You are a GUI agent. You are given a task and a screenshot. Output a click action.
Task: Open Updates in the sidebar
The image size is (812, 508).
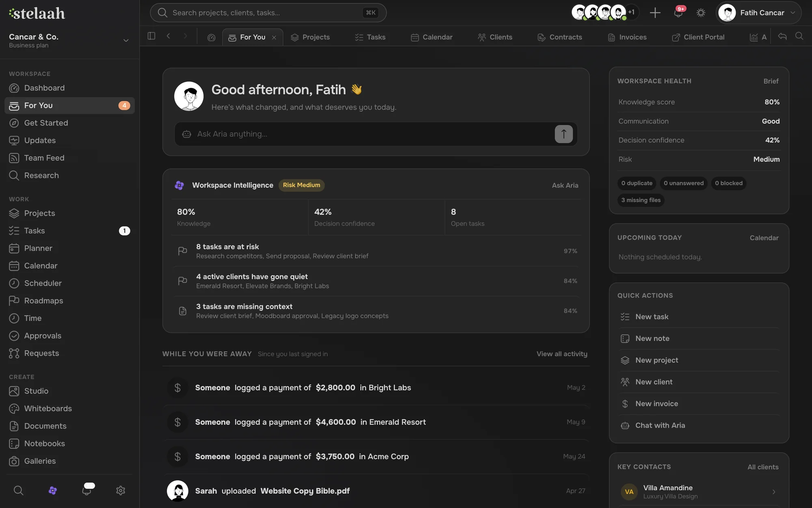pyautogui.click(x=69, y=140)
